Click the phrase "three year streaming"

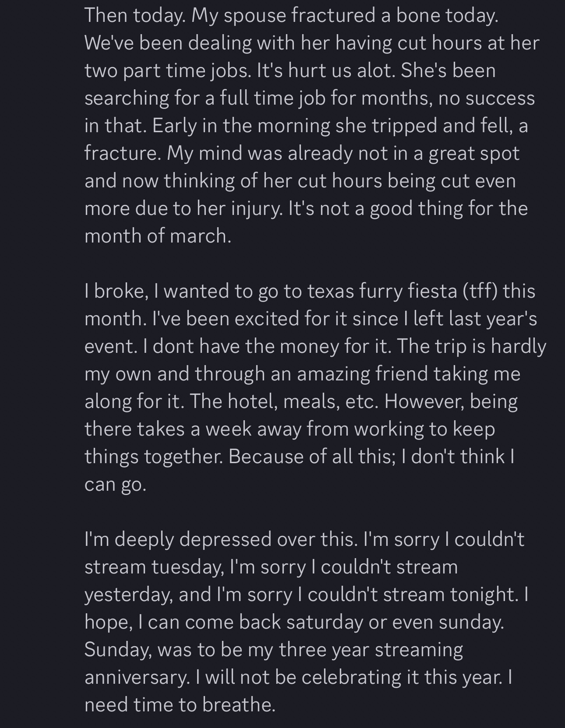tap(371, 650)
